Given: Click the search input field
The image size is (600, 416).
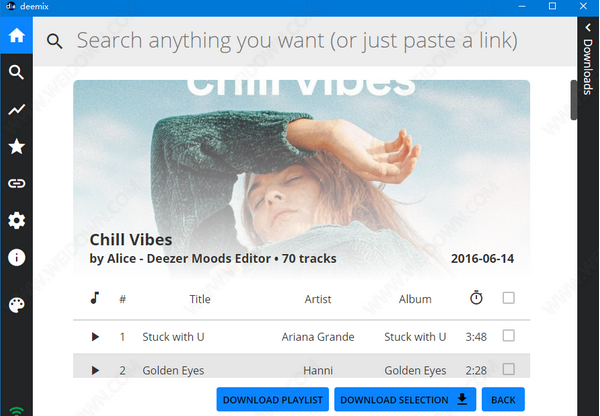Looking at the screenshot, I should 300,41.
